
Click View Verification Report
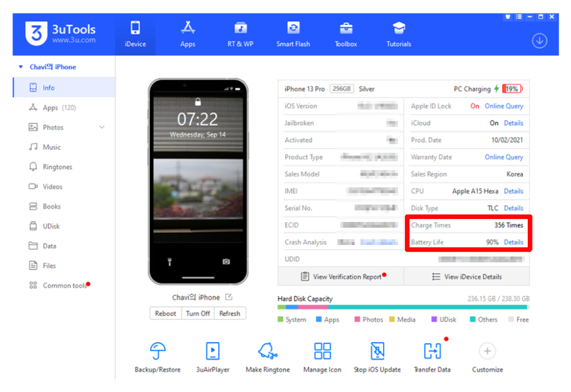(341, 277)
